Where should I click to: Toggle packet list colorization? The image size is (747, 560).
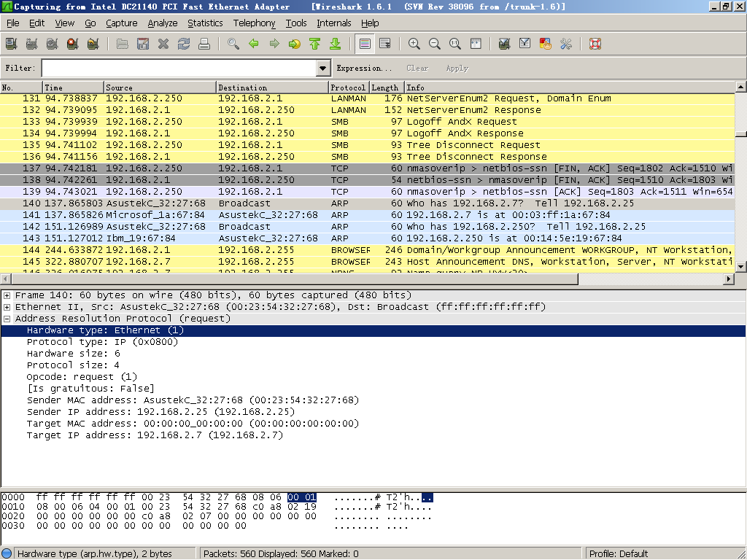pos(365,44)
